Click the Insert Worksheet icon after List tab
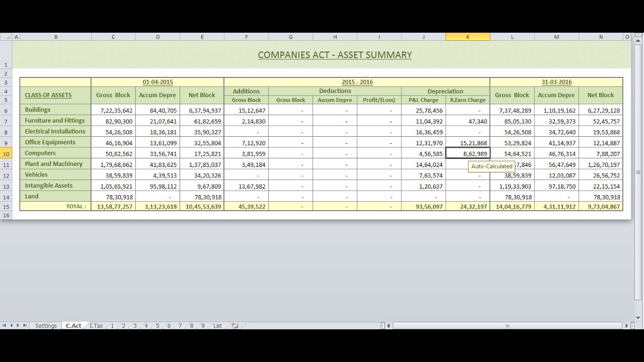The image size is (644, 362). coord(234,326)
